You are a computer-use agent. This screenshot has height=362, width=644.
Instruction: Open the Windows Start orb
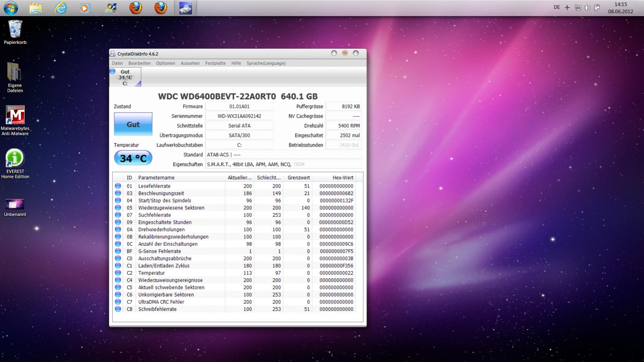[x=10, y=8]
